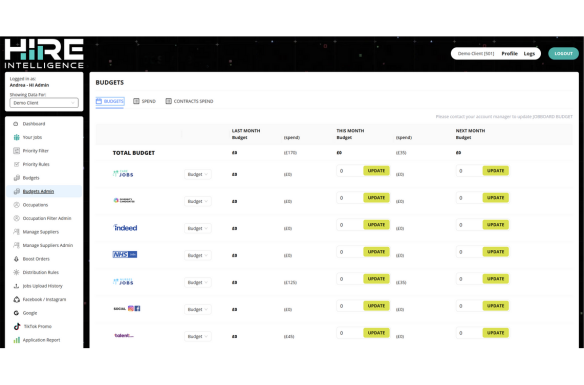This screenshot has width=584, height=385.
Task: Focus next month budget field for Talent.com
Action: (469, 333)
